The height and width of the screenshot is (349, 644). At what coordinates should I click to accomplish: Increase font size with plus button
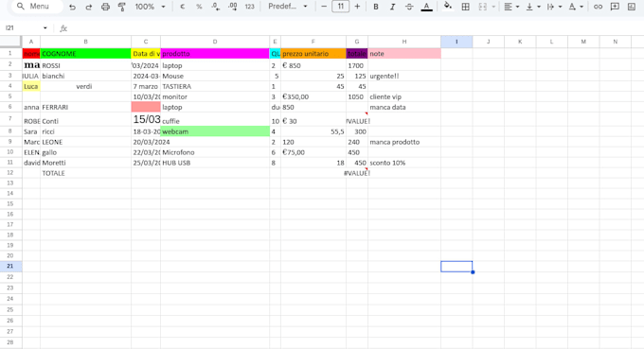point(357,7)
